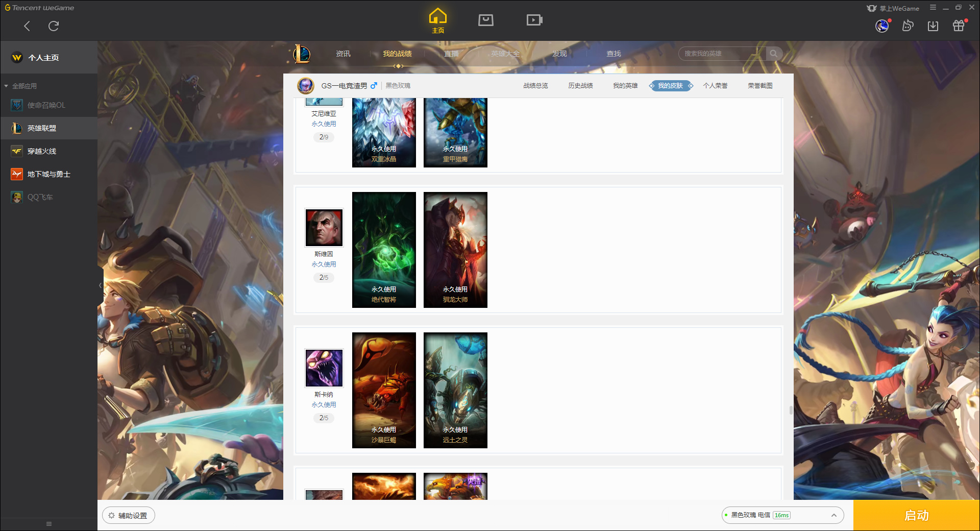Image resolution: width=980 pixels, height=531 pixels.
Task: Select 我的皮肤 sub-tab
Action: click(x=671, y=86)
